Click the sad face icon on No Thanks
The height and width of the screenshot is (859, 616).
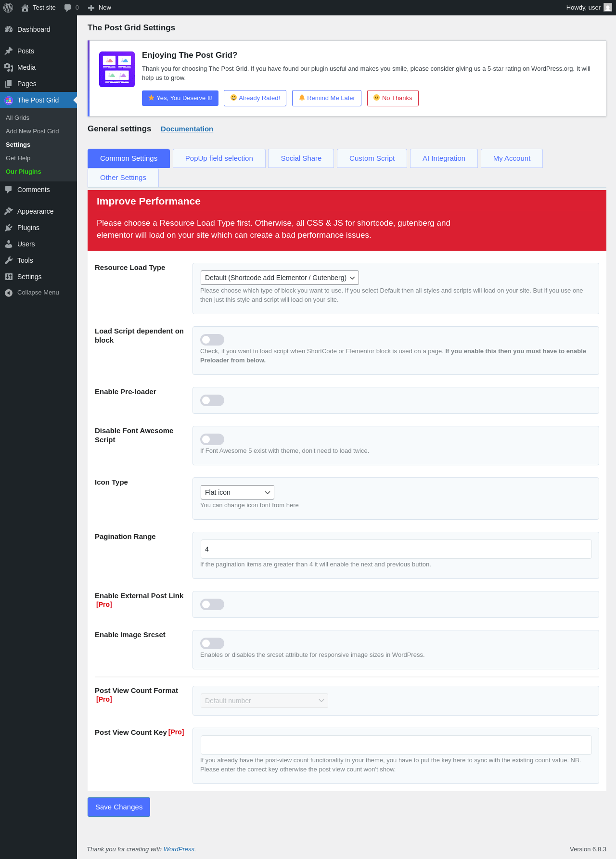(x=376, y=98)
